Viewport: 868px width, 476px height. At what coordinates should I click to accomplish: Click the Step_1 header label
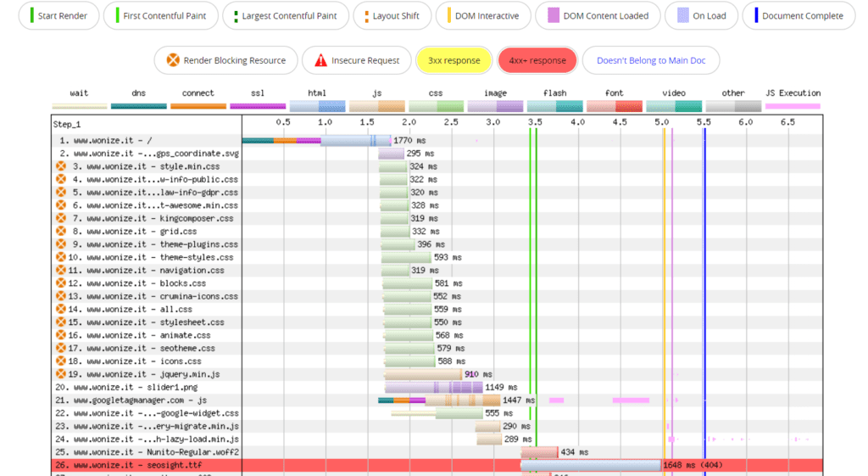point(67,124)
